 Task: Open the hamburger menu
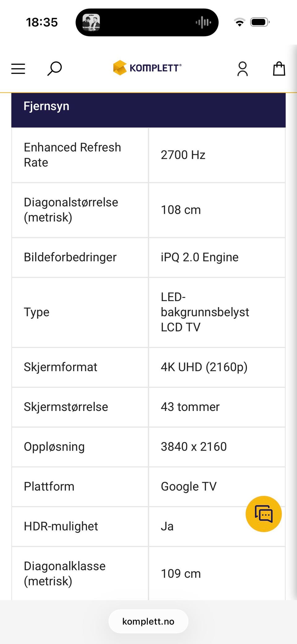click(18, 68)
